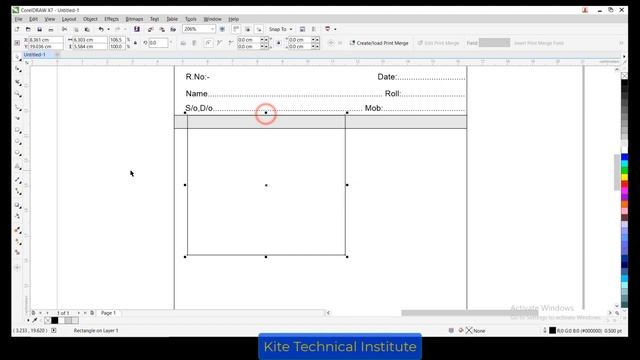Image resolution: width=640 pixels, height=360 pixels.
Task: Choose the round corner option
Action: 208,43
